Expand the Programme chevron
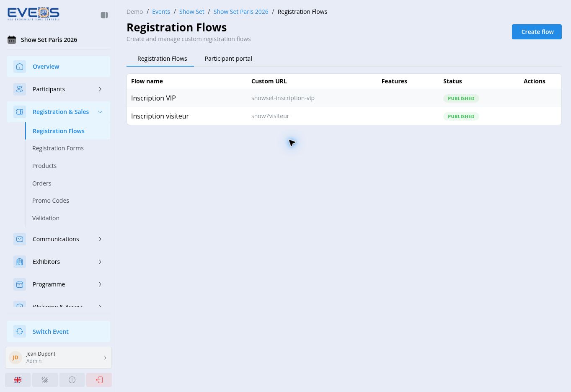This screenshot has height=392, width=571. coord(100,284)
